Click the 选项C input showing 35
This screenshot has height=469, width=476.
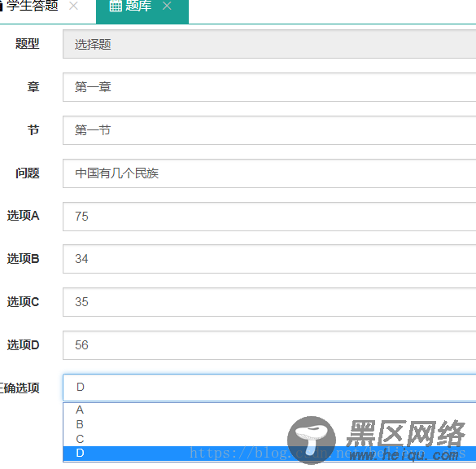(269, 302)
